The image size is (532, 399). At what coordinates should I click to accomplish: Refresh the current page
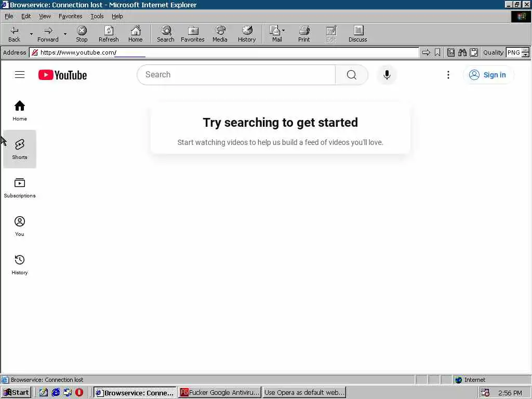(109, 34)
